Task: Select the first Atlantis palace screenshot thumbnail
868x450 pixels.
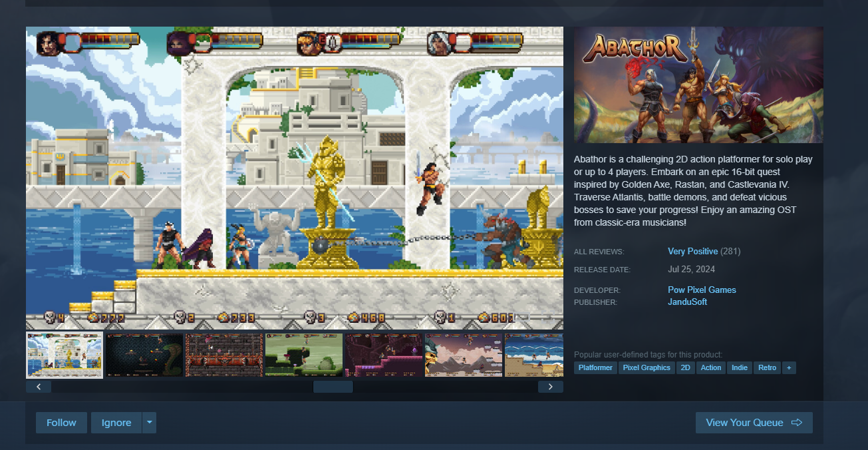Action: [65, 355]
